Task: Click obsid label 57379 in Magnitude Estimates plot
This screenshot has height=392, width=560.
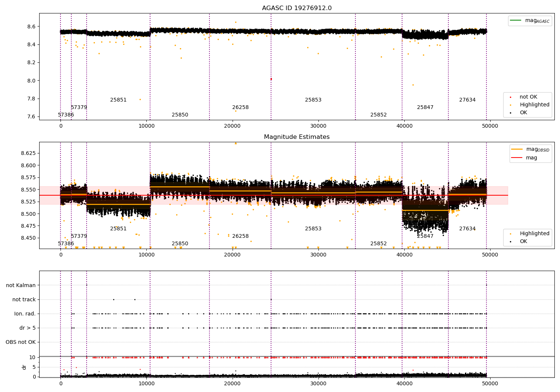Action: coord(79,236)
